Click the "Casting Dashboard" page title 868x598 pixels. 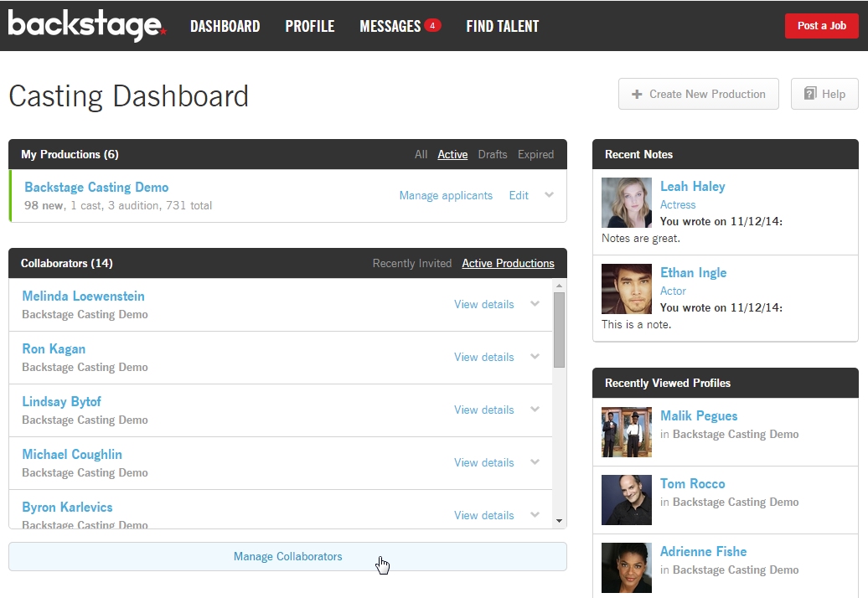tap(128, 96)
